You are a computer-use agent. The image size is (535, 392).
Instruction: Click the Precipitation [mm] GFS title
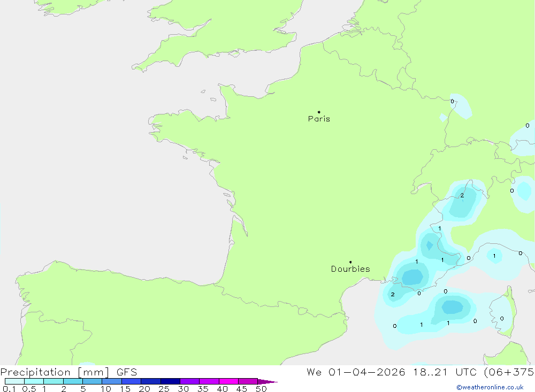click(x=68, y=372)
